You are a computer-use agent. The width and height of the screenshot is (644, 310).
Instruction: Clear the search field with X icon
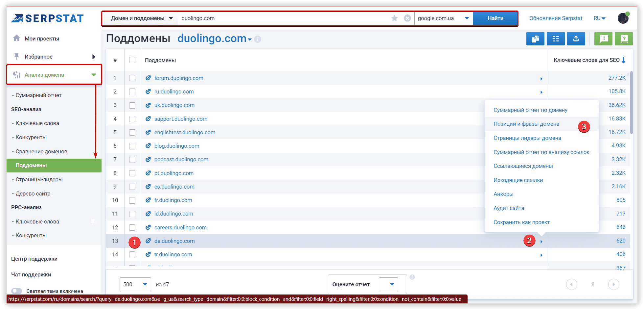tap(407, 18)
